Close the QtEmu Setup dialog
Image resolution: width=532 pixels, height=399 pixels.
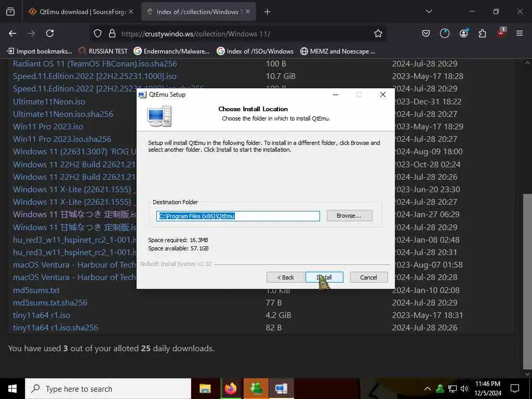(x=383, y=95)
